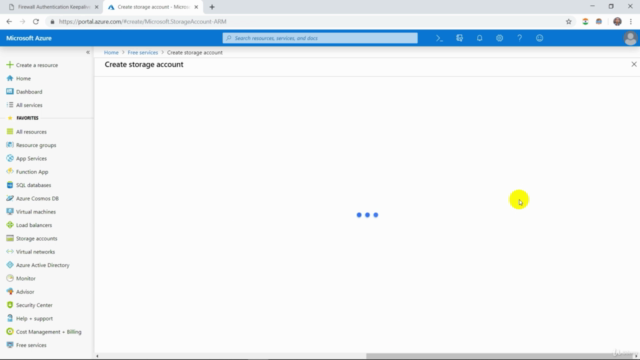Click the Function App icon
Image resolution: width=640 pixels, height=360 pixels.
point(10,171)
